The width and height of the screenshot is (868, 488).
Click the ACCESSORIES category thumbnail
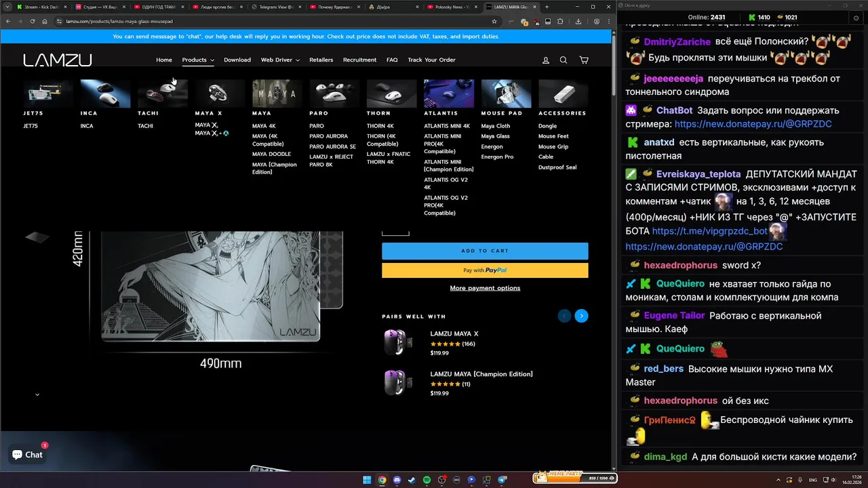click(563, 94)
